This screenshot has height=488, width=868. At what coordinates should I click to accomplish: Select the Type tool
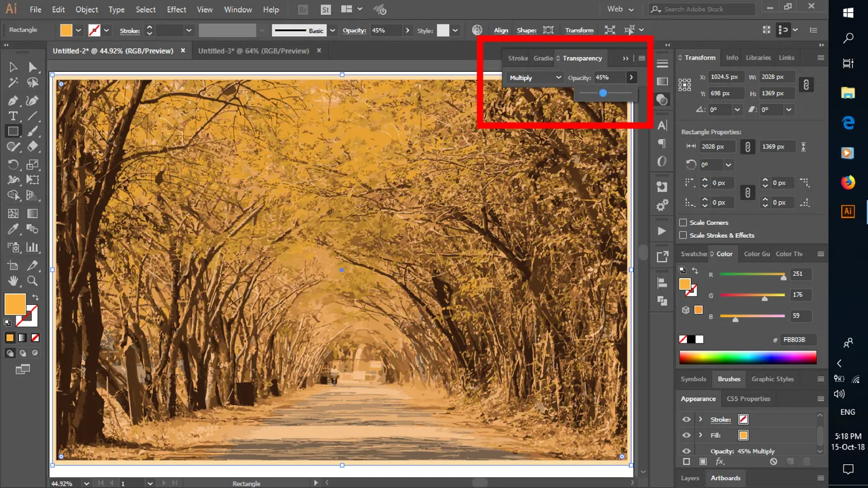click(x=13, y=116)
